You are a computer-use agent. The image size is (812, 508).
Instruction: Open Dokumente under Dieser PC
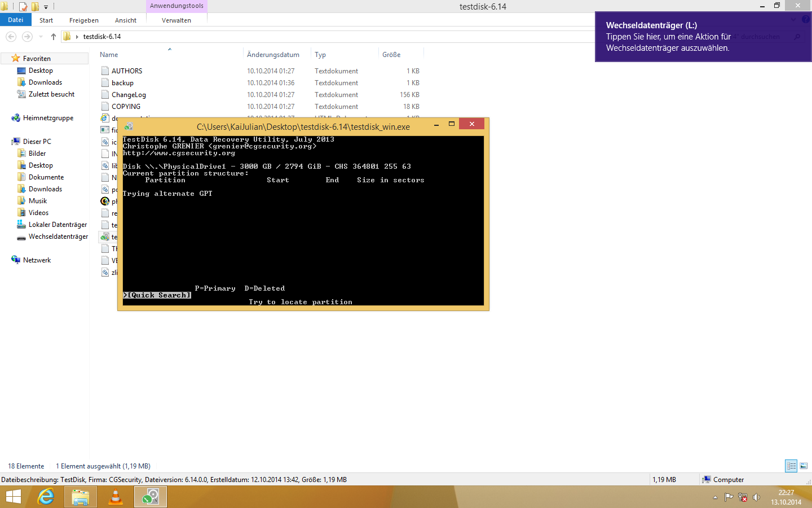(x=46, y=177)
